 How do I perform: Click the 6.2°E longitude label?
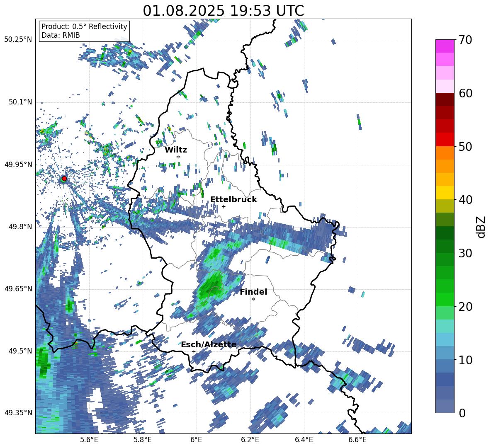coord(250,440)
